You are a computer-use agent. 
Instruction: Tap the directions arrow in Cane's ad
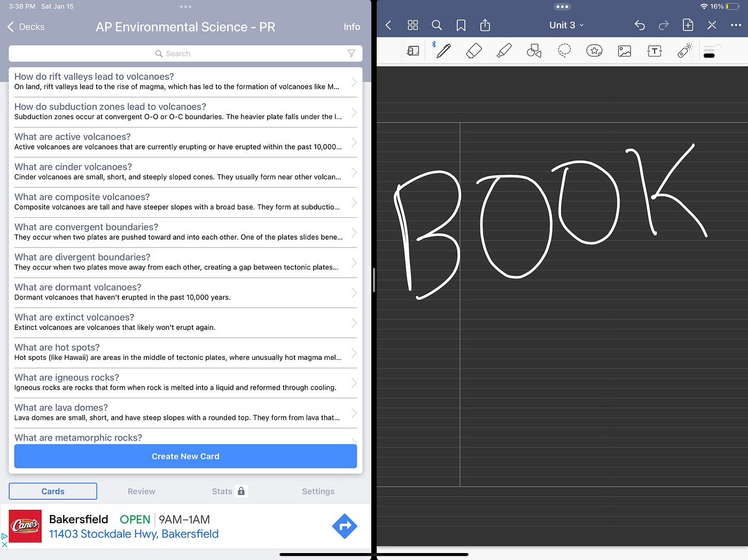tap(345, 526)
